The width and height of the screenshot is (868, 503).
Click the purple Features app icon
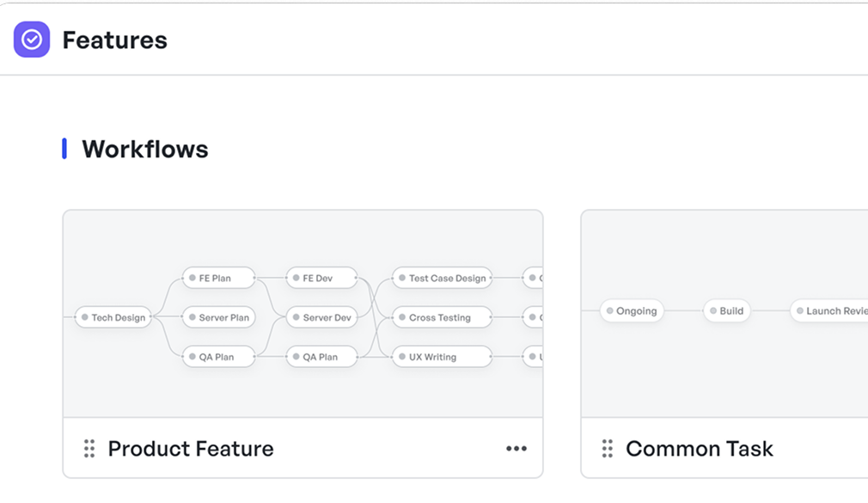point(31,40)
